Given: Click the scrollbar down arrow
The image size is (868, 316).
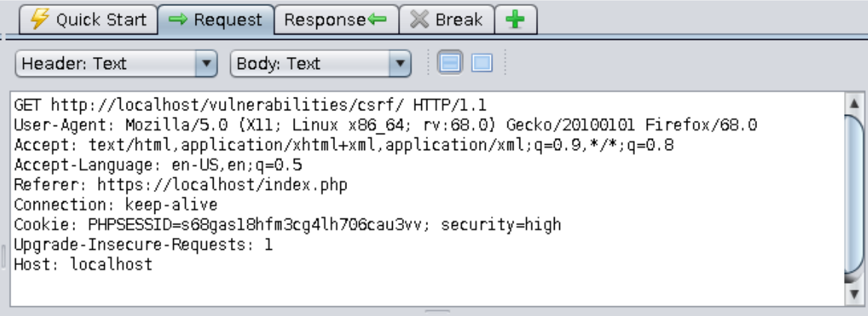Looking at the screenshot, I should click(x=853, y=295).
